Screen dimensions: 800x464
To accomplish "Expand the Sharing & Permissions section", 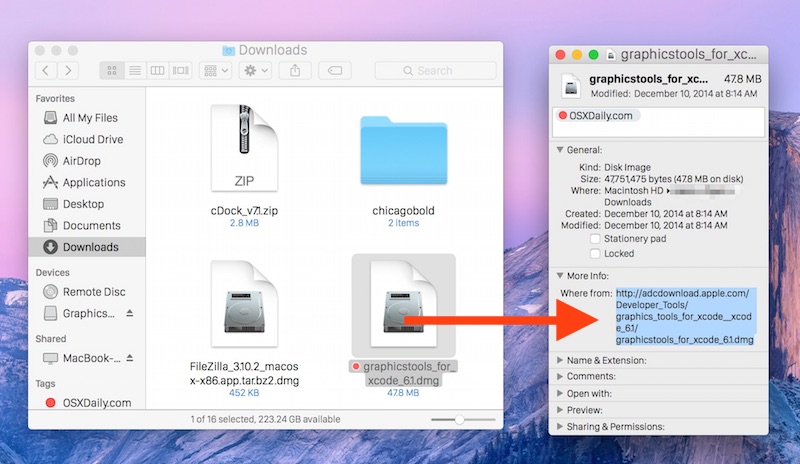I will [x=560, y=426].
